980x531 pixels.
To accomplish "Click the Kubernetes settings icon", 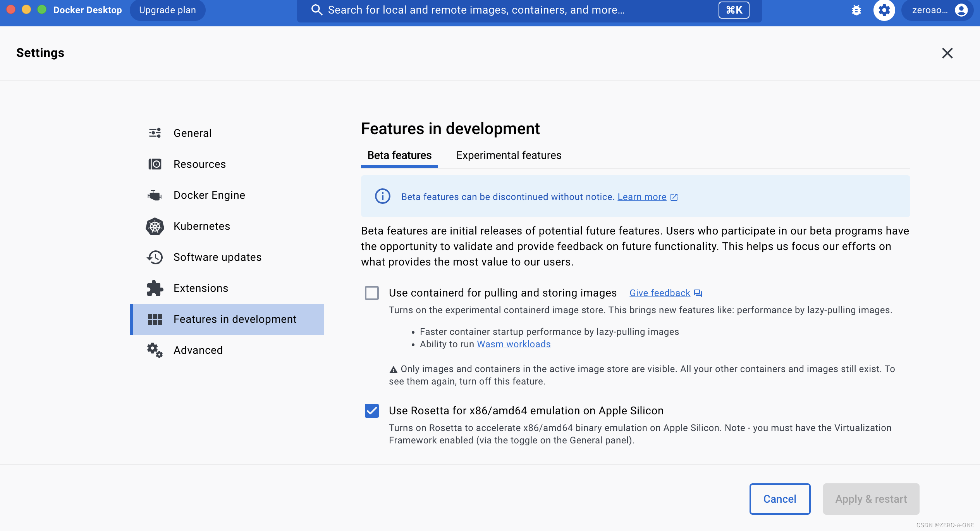I will coord(155,226).
